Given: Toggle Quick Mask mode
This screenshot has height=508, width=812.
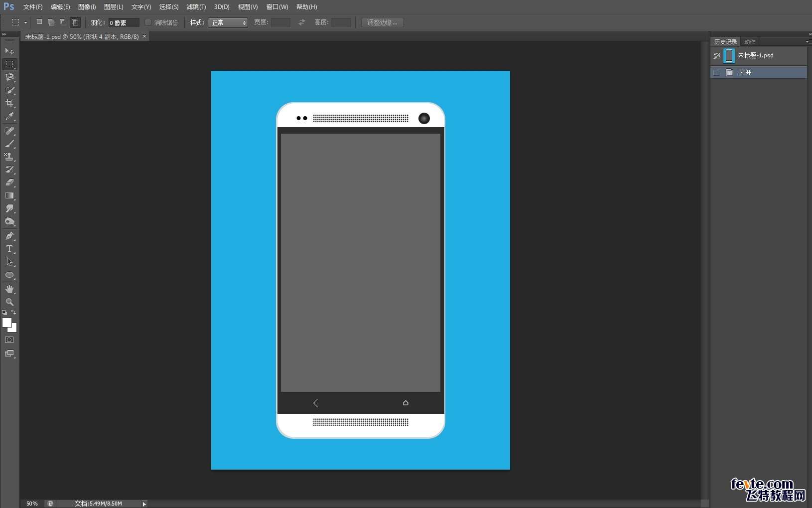Looking at the screenshot, I should [x=9, y=340].
